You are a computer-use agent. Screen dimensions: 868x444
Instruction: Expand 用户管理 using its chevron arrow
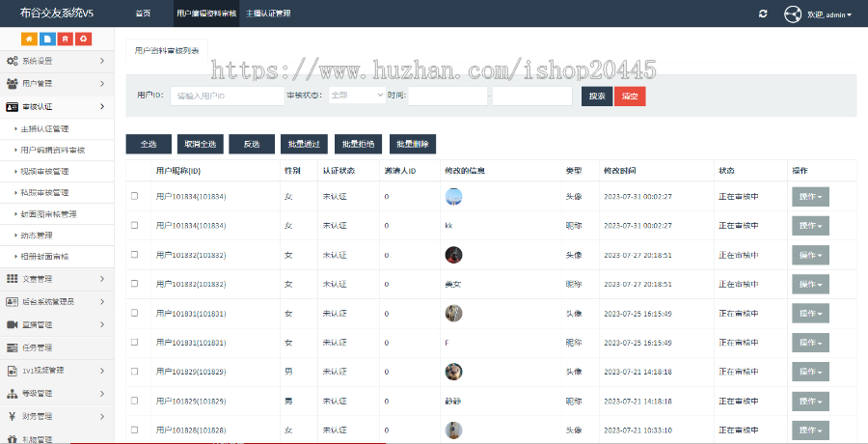point(102,84)
